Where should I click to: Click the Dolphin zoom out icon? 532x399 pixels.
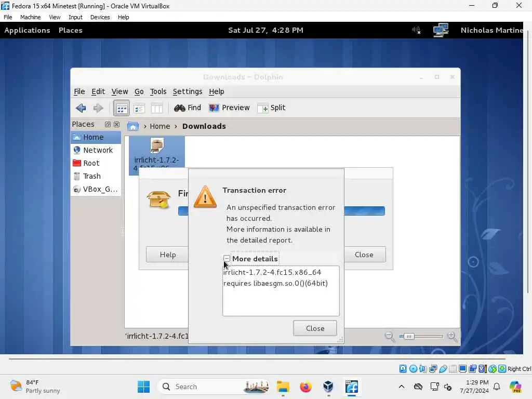click(390, 336)
